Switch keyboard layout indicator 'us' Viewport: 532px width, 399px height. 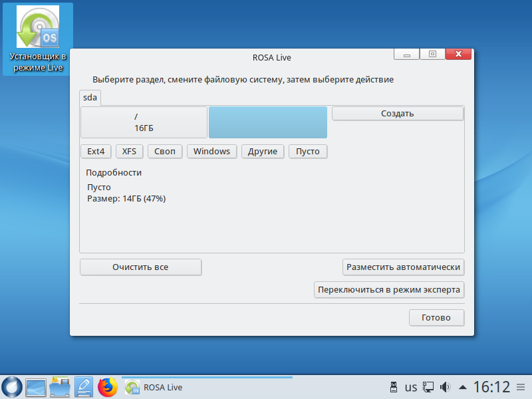(x=411, y=387)
